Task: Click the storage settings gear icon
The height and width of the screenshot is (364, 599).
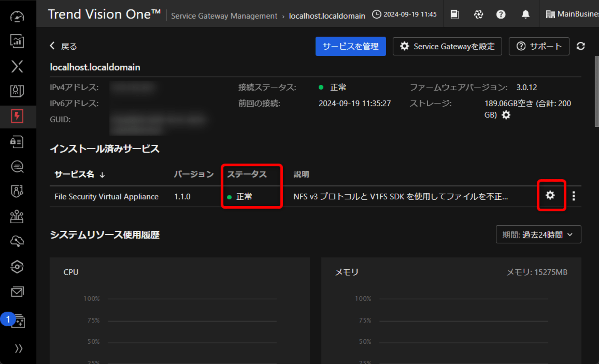Action: click(506, 115)
